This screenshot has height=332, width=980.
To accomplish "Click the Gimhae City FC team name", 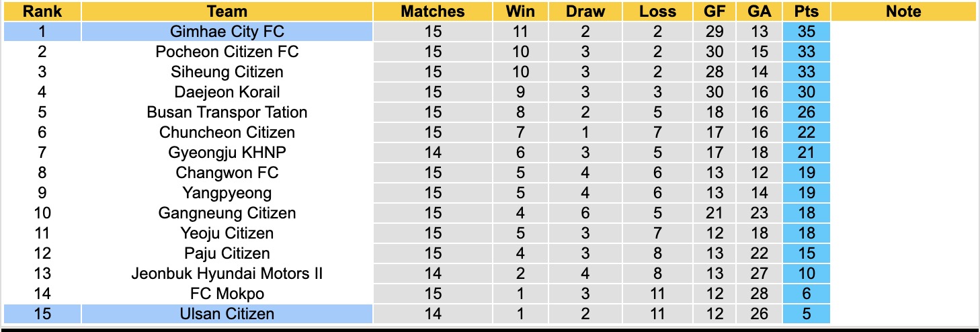I will click(227, 32).
